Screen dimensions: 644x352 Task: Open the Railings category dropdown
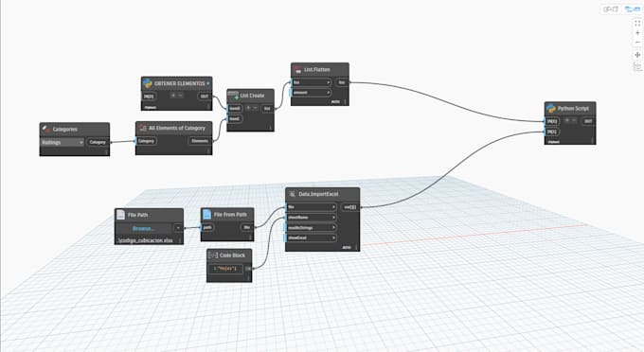[63, 142]
